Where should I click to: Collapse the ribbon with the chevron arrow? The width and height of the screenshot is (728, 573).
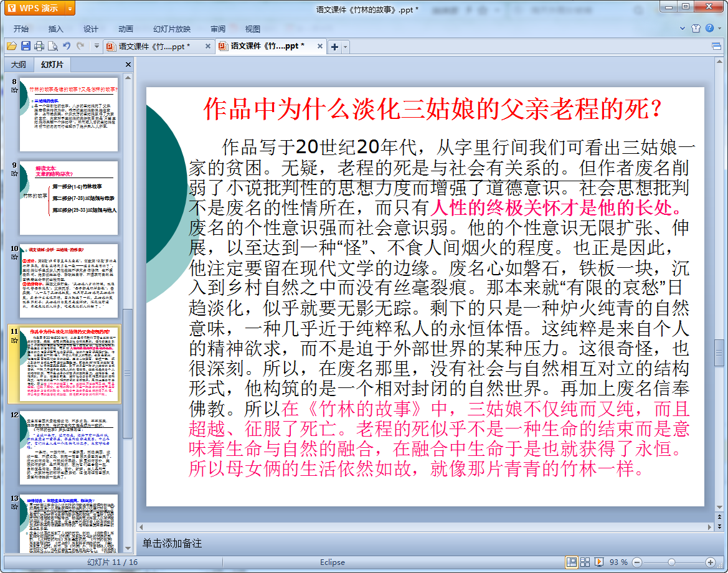pos(682,28)
